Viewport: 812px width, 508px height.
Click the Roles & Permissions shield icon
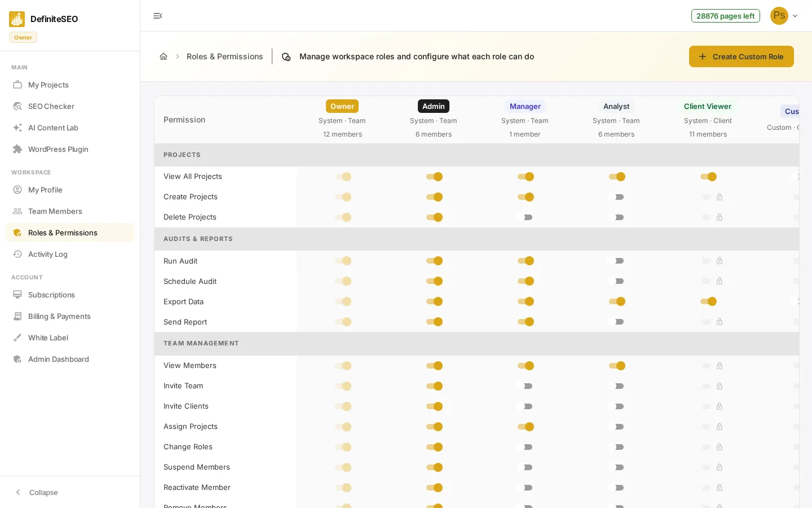click(17, 233)
